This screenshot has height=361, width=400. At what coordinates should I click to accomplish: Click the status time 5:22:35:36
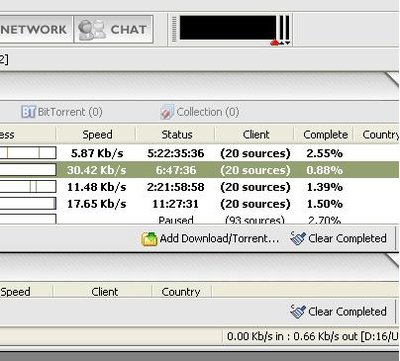[x=176, y=153]
